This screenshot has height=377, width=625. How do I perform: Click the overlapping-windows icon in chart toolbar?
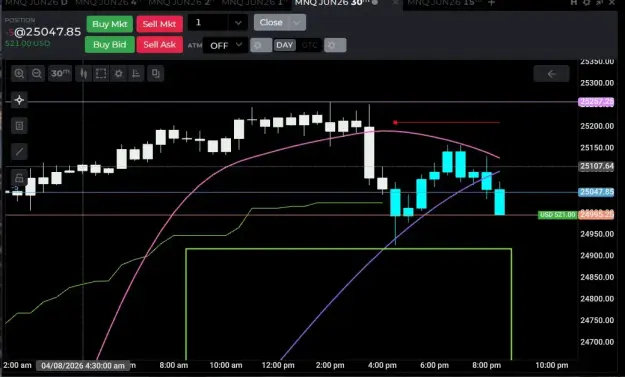(x=155, y=73)
